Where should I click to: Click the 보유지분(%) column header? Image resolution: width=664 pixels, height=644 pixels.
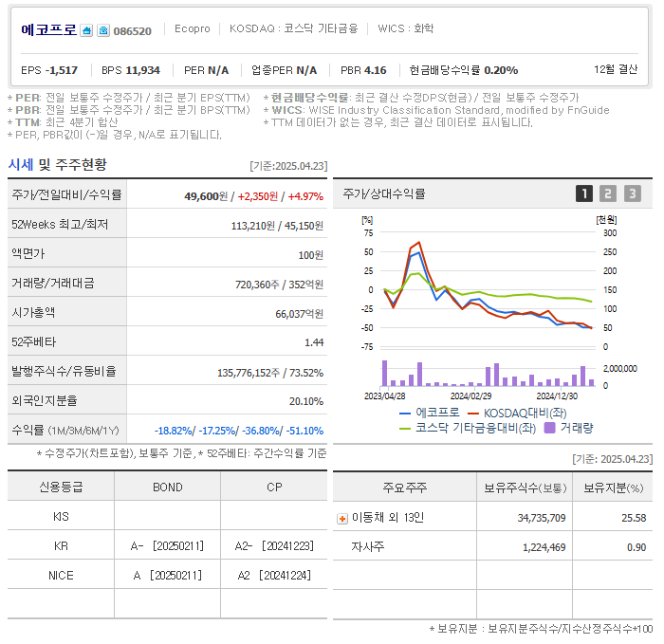point(613,488)
